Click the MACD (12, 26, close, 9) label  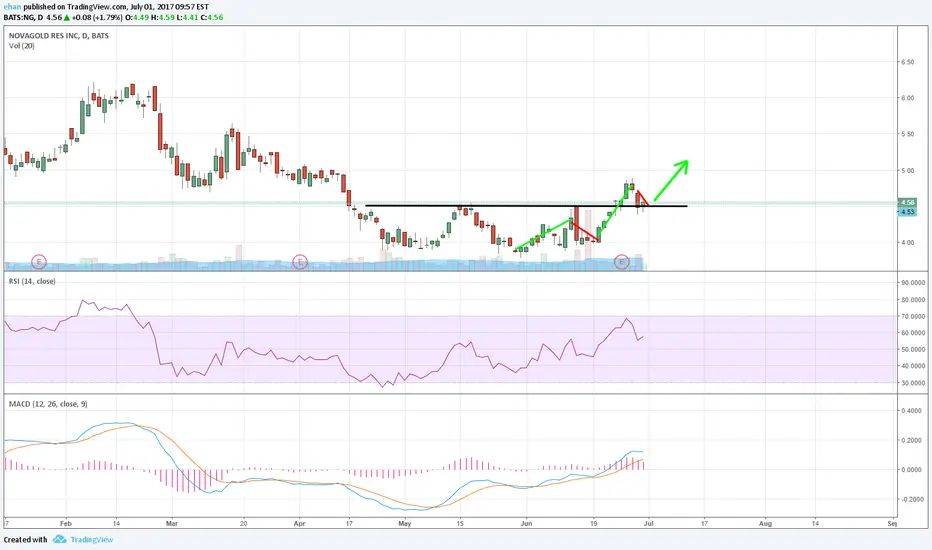click(48, 404)
